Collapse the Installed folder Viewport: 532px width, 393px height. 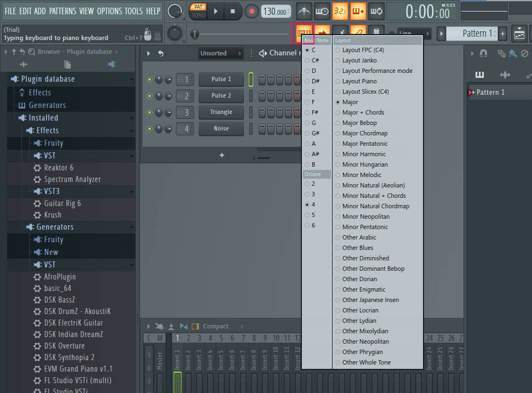coord(131,118)
